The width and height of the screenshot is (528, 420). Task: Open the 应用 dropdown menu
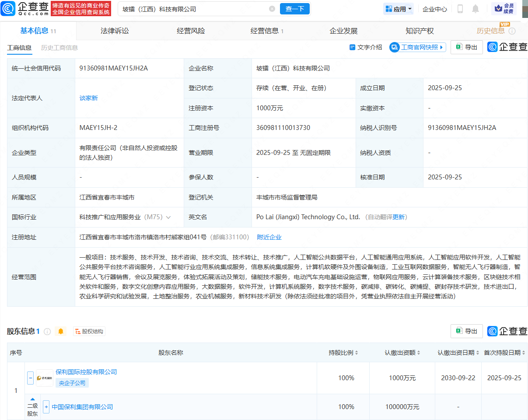[x=399, y=9]
